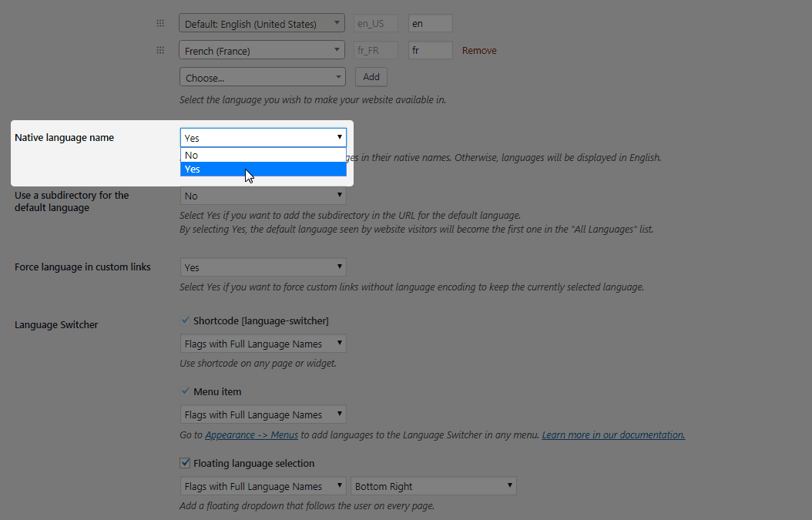812x520 pixels.
Task: Open the French (France) language dropdown
Action: click(x=261, y=51)
